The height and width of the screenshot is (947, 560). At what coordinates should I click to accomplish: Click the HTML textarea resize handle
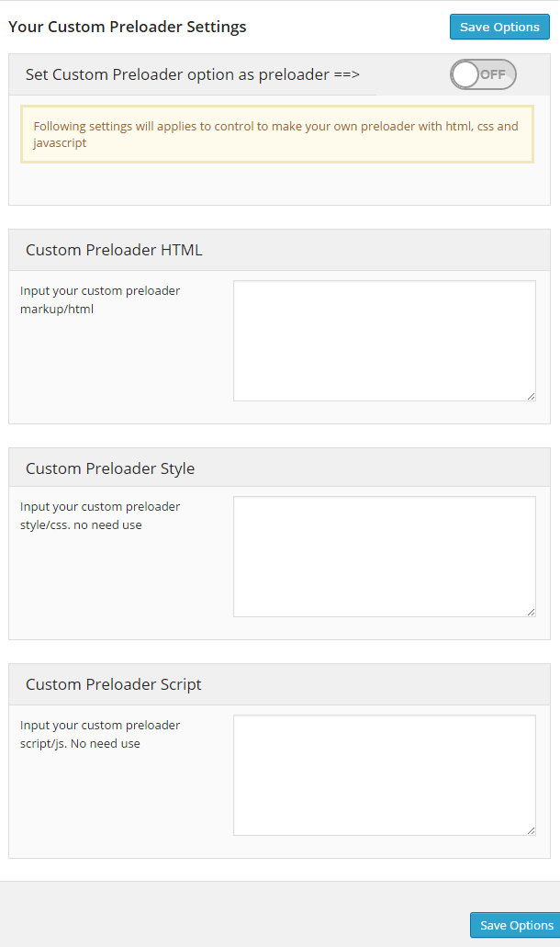click(x=531, y=396)
